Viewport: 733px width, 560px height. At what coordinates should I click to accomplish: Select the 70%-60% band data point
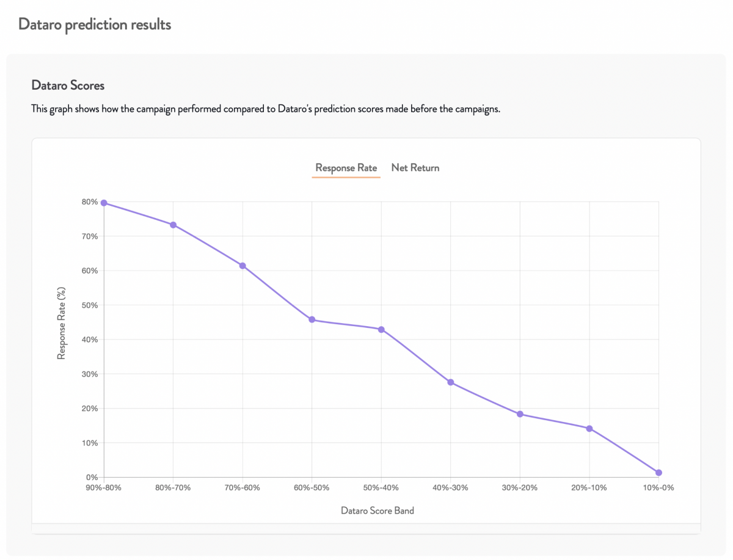243,266
